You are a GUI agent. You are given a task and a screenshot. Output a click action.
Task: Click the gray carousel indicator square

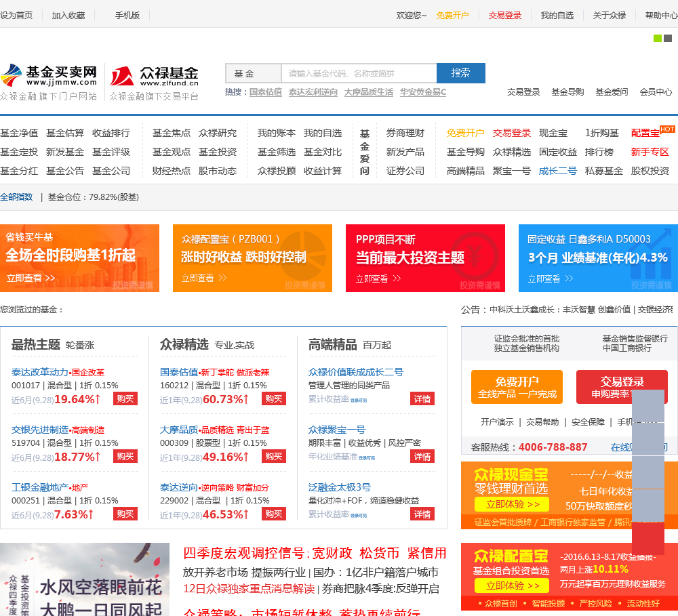(668, 39)
